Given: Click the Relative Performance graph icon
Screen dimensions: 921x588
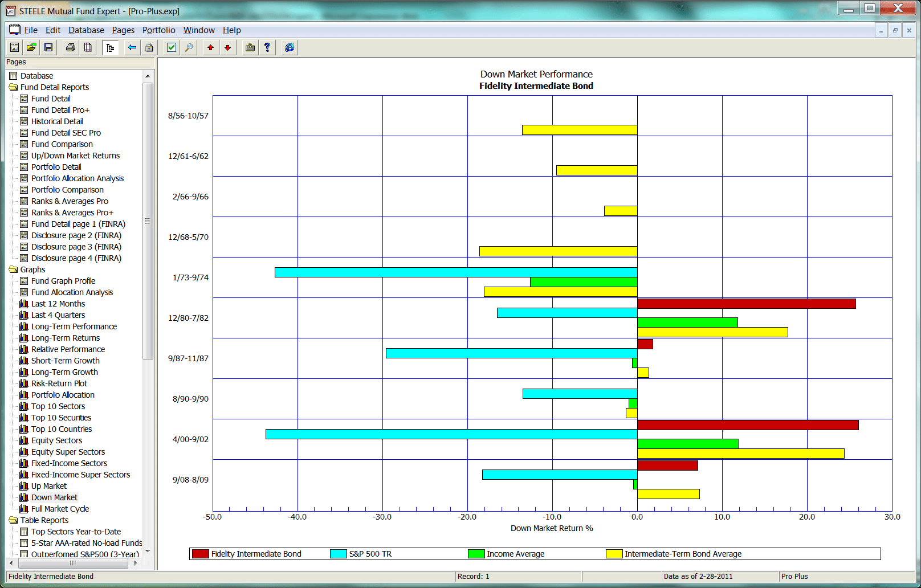Looking at the screenshot, I should click(24, 349).
